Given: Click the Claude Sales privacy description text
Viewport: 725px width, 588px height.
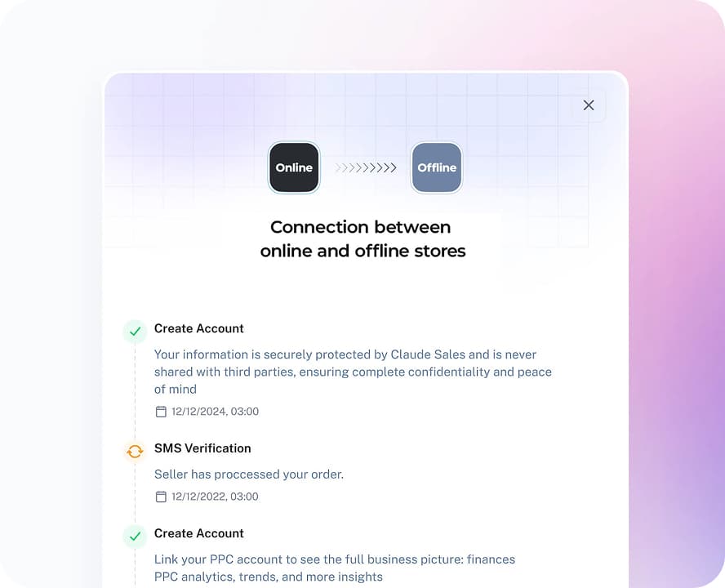Looking at the screenshot, I should (x=353, y=372).
